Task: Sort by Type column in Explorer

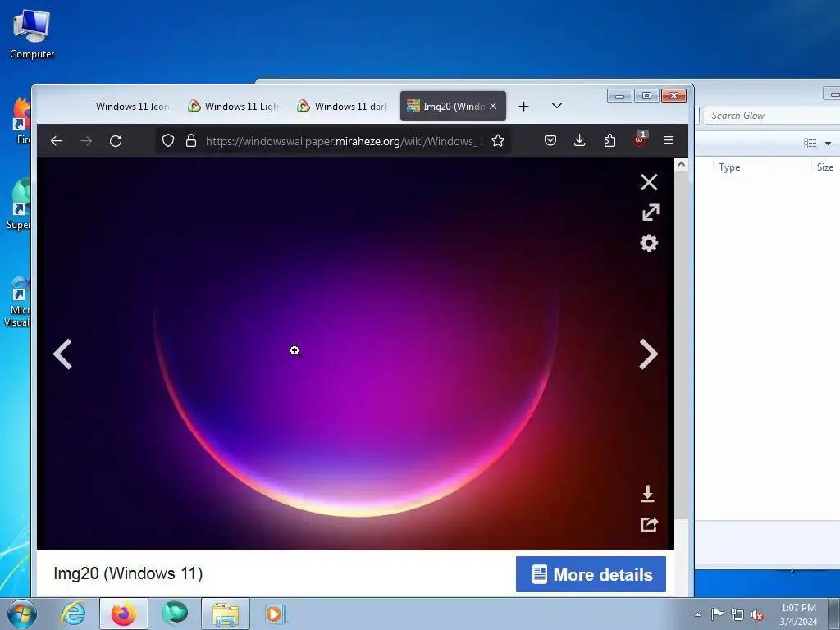Action: 729,167
